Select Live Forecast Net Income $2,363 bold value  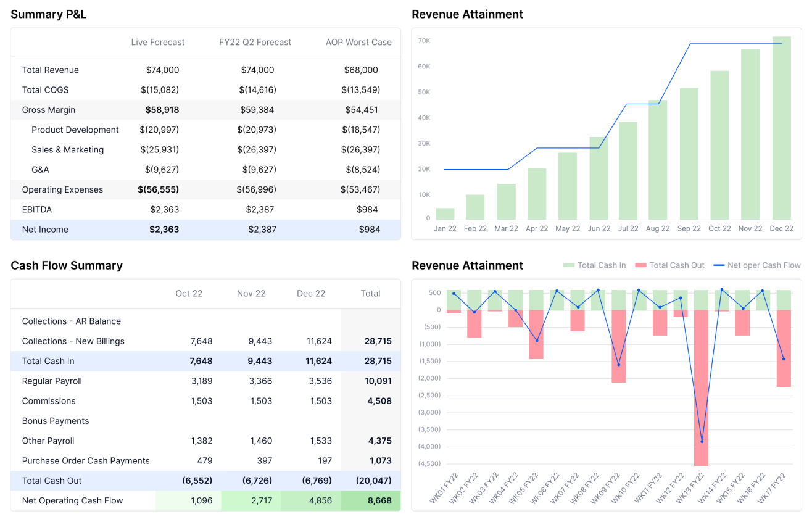164,230
